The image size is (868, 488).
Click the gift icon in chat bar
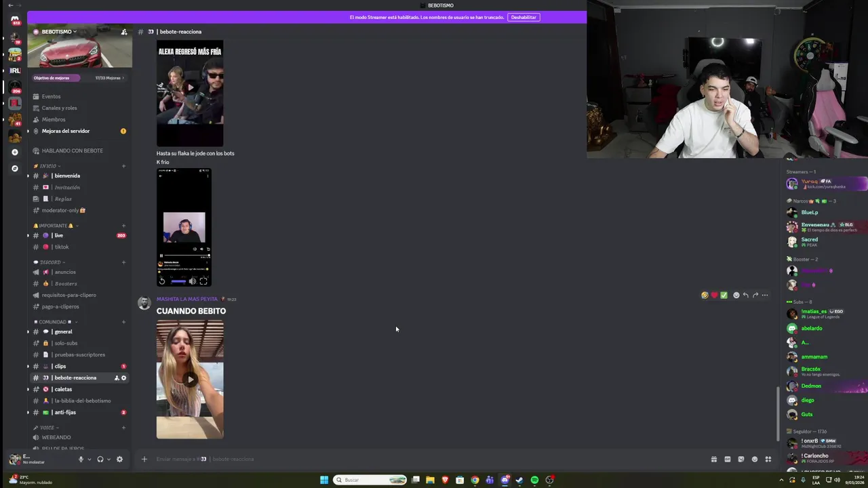pyautogui.click(x=713, y=459)
